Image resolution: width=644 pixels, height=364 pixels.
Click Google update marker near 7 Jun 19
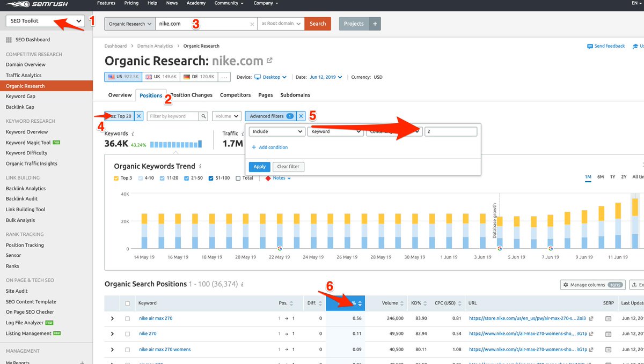(x=550, y=249)
